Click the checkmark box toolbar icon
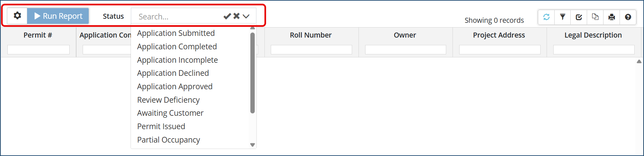Image resolution: width=644 pixels, height=156 pixels. pos(579,17)
